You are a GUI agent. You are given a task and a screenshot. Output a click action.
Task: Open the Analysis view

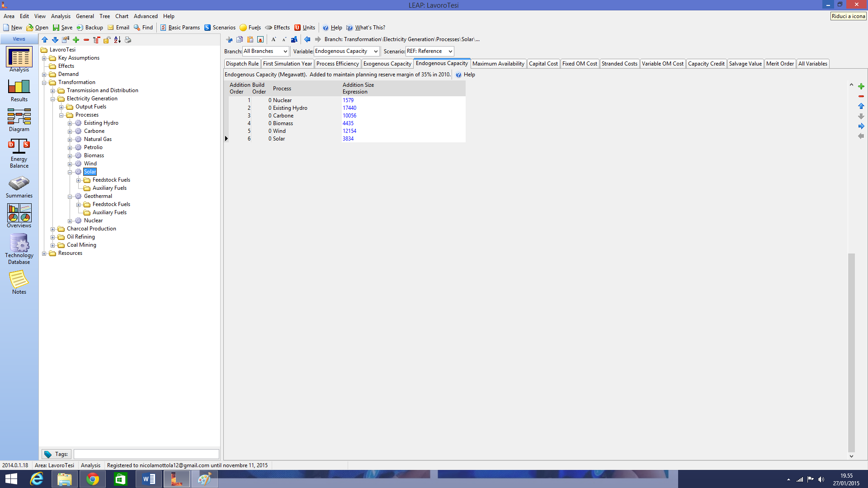click(x=19, y=59)
